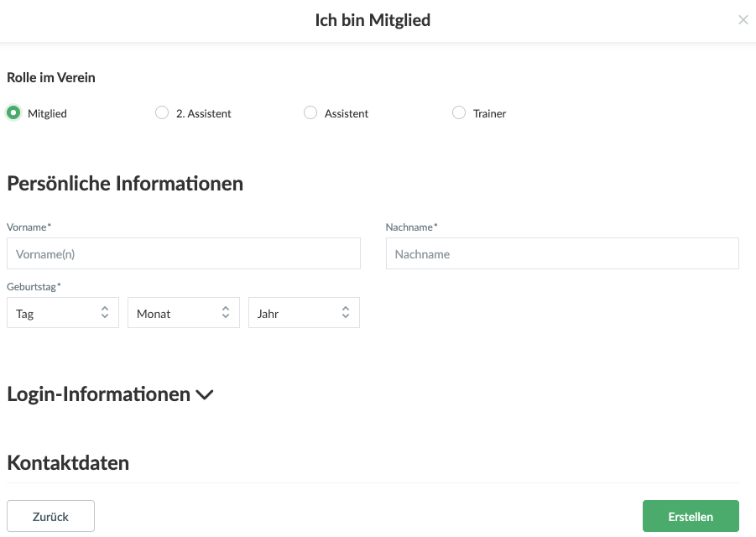Image resolution: width=756 pixels, height=537 pixels.
Task: Select the Mitglied role radio button
Action: pyautogui.click(x=13, y=113)
